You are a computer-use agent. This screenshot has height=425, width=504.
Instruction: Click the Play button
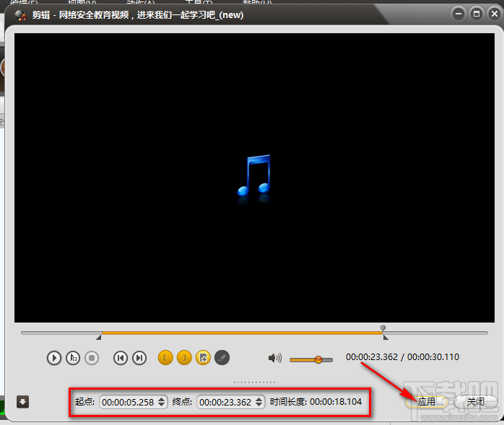coord(54,358)
